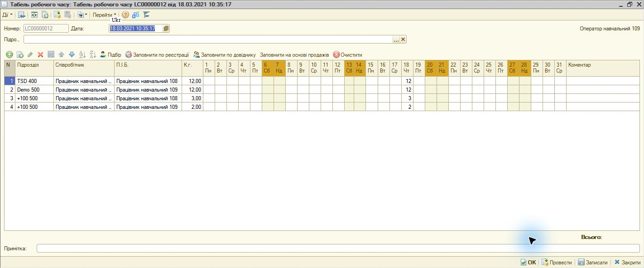Move the selected row down with blue arrow
The image size is (644, 268).
72,54
